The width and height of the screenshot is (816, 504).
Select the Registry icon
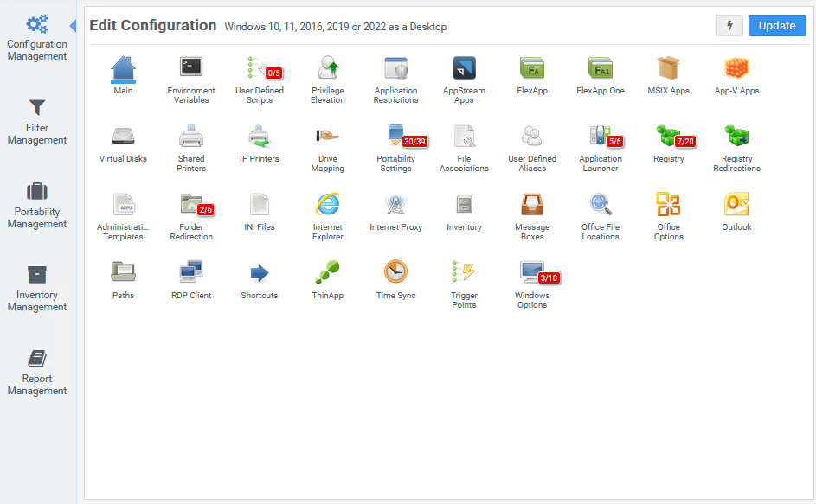tap(668, 137)
